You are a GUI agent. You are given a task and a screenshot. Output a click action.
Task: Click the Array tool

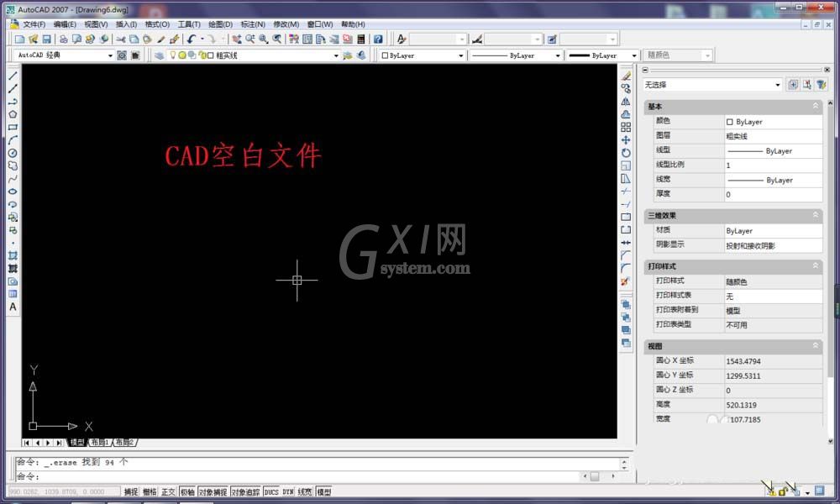coord(626,128)
